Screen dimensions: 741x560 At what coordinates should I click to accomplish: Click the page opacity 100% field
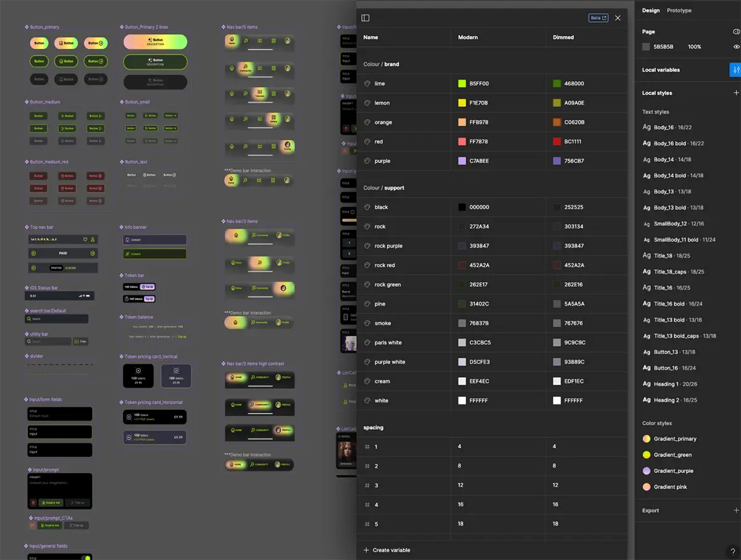point(694,47)
